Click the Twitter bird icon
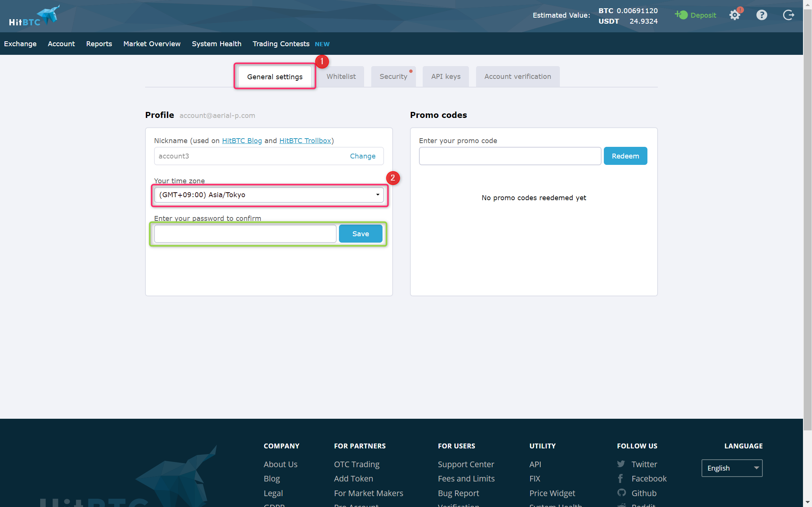812x507 pixels. (x=621, y=464)
